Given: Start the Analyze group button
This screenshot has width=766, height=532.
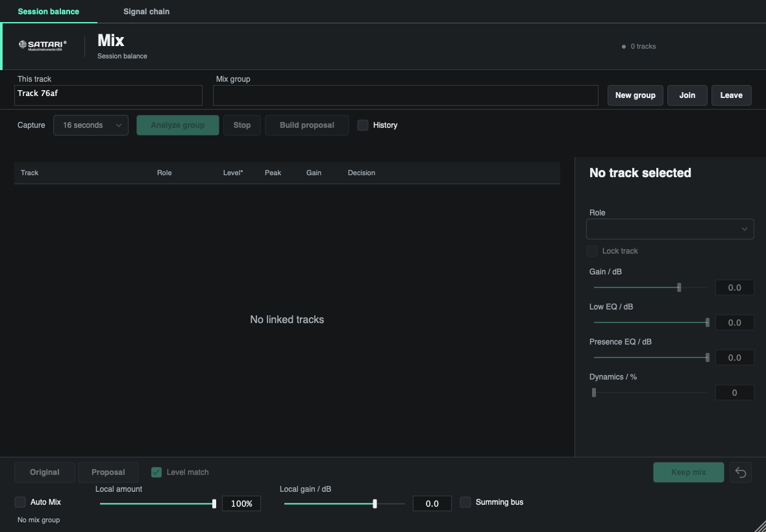Looking at the screenshot, I should point(178,125).
